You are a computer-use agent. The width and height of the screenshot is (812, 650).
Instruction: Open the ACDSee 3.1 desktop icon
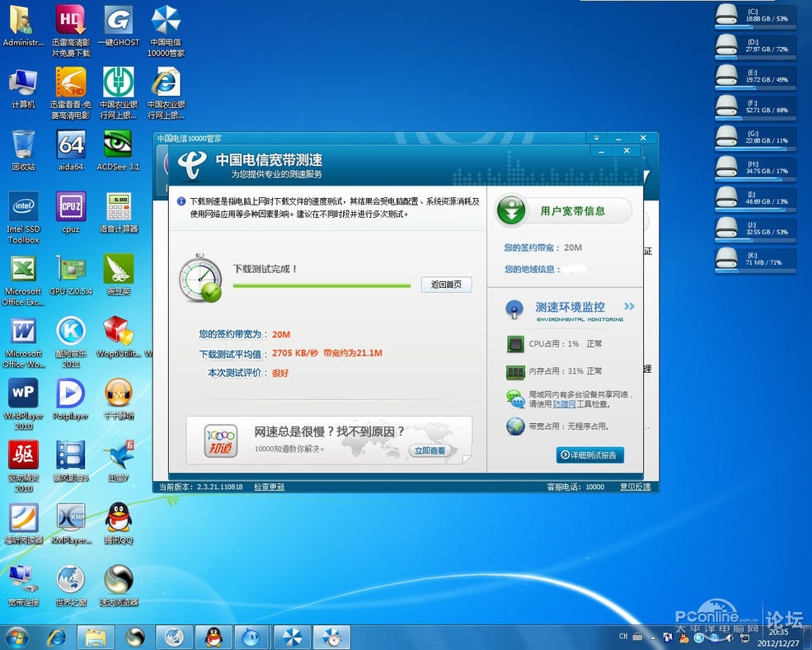tap(118, 150)
